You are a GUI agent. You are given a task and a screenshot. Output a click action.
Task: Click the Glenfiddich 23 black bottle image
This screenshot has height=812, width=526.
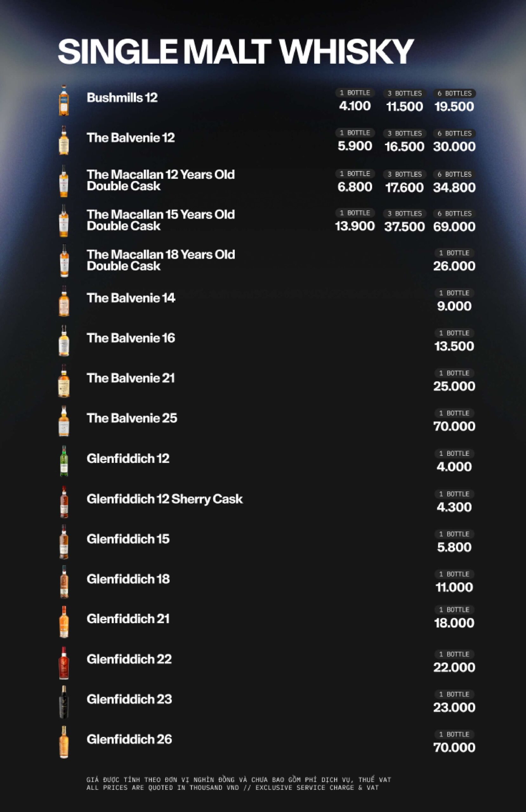coord(64,702)
